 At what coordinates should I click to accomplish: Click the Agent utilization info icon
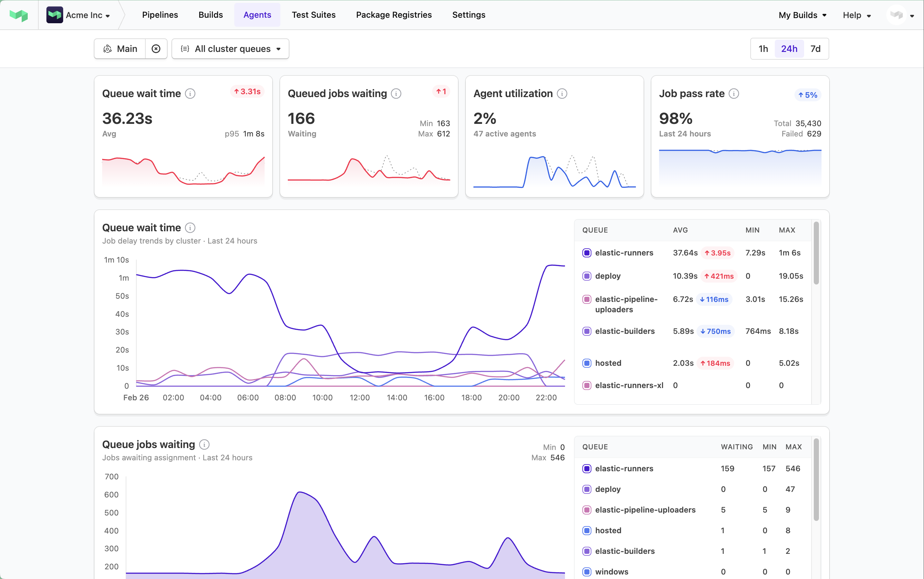pos(561,93)
